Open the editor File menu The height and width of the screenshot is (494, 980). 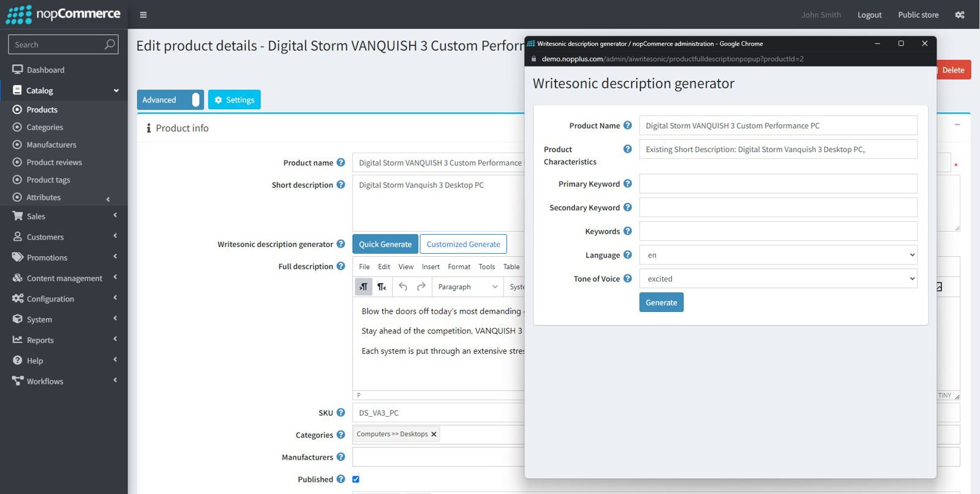coord(364,267)
